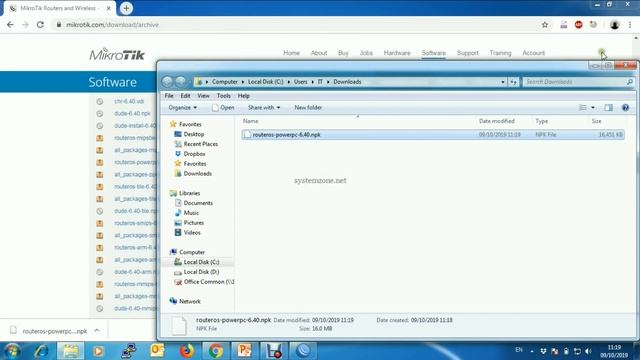Click the search magnifier in Explorer
Viewport: 640px width, 360px height.
629,82
